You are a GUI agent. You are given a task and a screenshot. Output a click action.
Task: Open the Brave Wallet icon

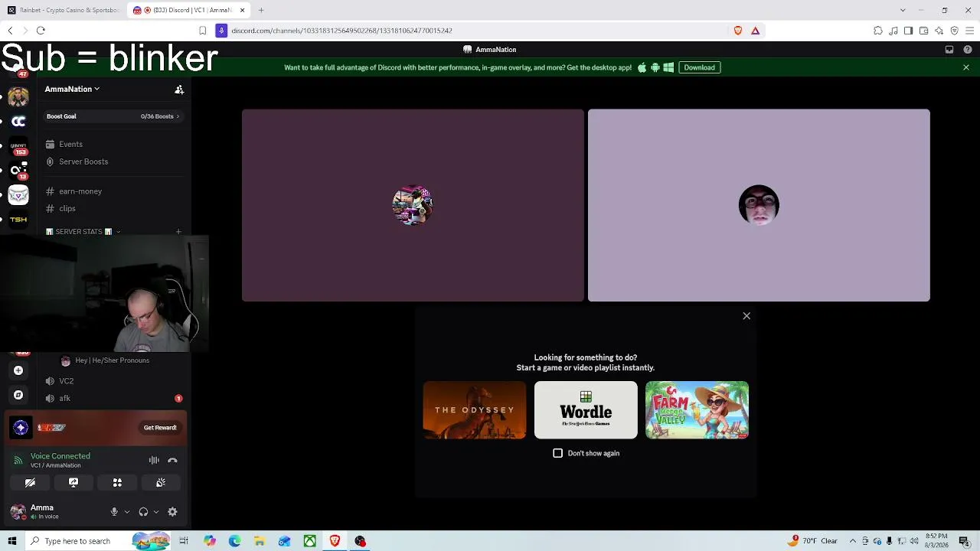point(923,31)
